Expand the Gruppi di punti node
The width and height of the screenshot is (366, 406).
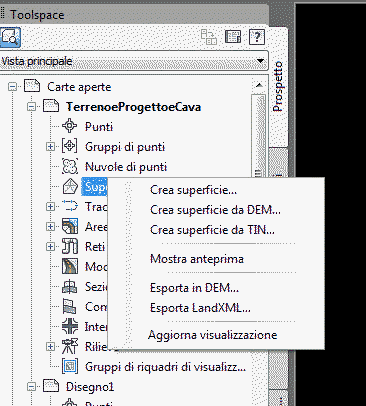point(50,147)
